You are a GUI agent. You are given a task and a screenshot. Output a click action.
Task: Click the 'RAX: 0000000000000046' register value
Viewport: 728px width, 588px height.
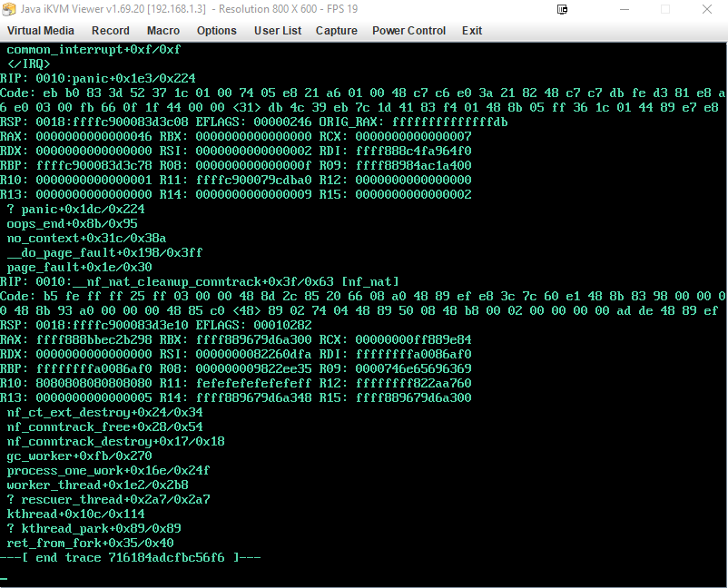[75, 136]
